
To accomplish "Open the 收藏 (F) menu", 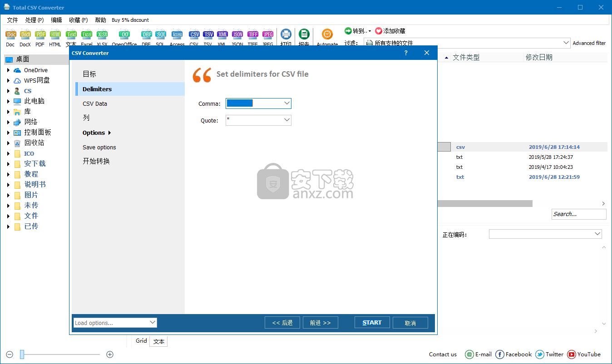I will 79,20.
